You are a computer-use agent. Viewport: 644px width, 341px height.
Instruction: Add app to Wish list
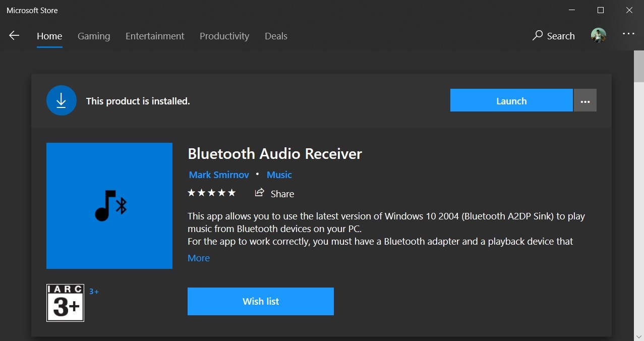click(261, 301)
